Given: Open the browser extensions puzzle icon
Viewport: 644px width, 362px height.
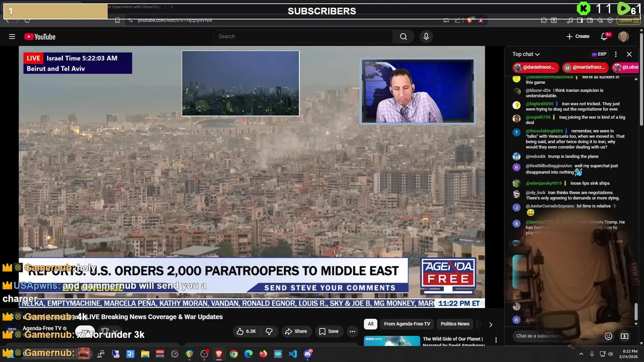Looking at the screenshot, I should 544,20.
